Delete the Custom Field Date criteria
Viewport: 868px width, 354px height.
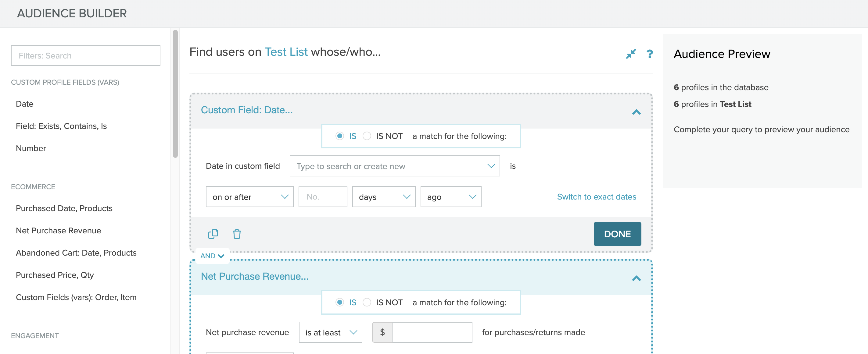[237, 234]
